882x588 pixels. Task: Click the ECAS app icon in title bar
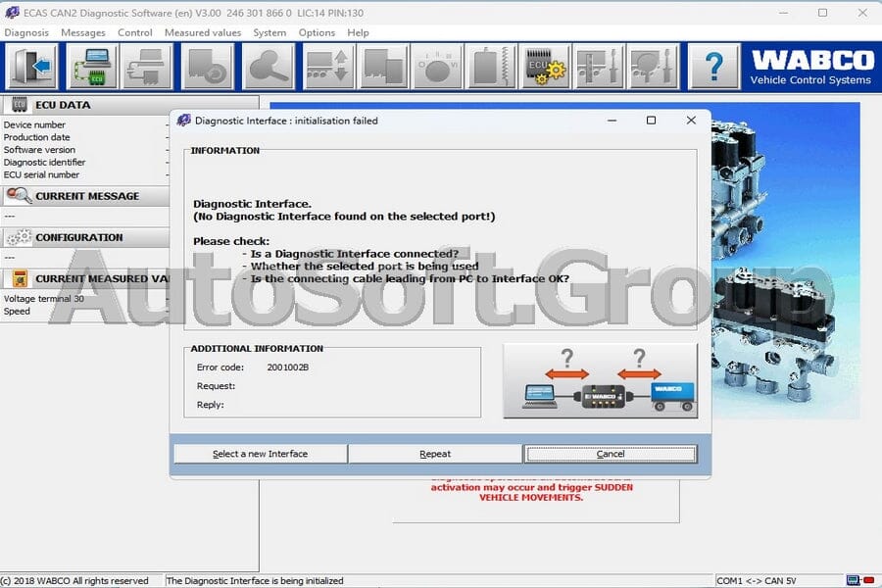click(x=12, y=13)
